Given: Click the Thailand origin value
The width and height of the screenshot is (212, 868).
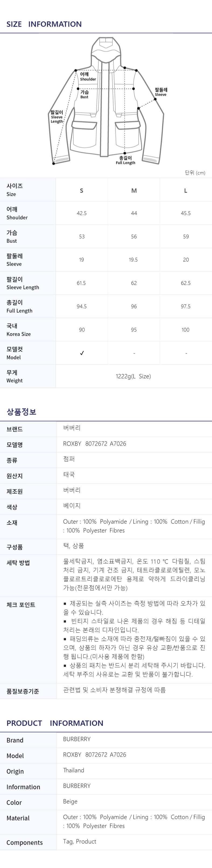Looking at the screenshot, I should coord(74,770).
